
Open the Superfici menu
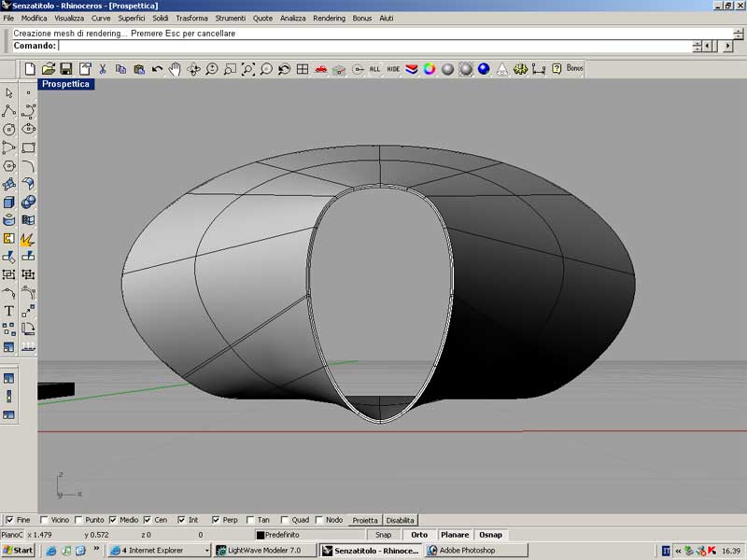(132, 19)
